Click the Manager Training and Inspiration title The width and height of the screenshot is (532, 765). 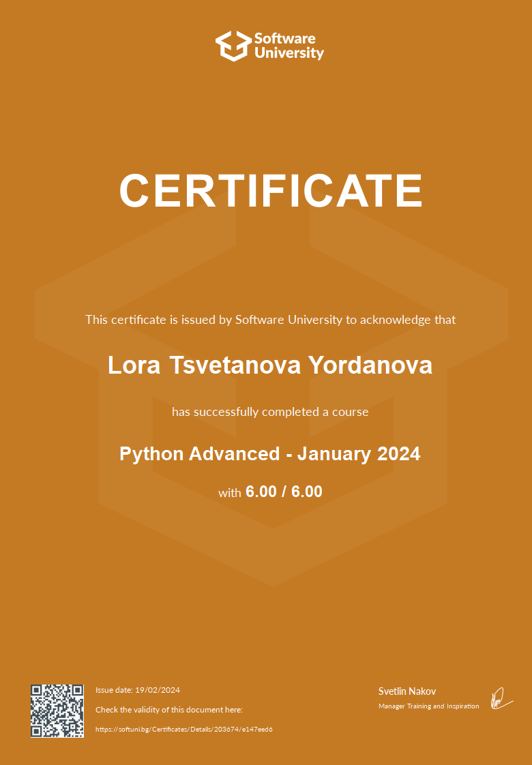(x=428, y=706)
